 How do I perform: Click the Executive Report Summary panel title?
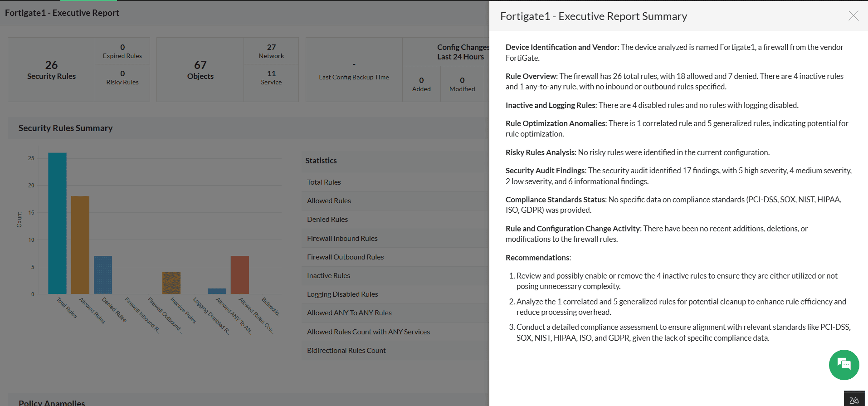point(594,16)
